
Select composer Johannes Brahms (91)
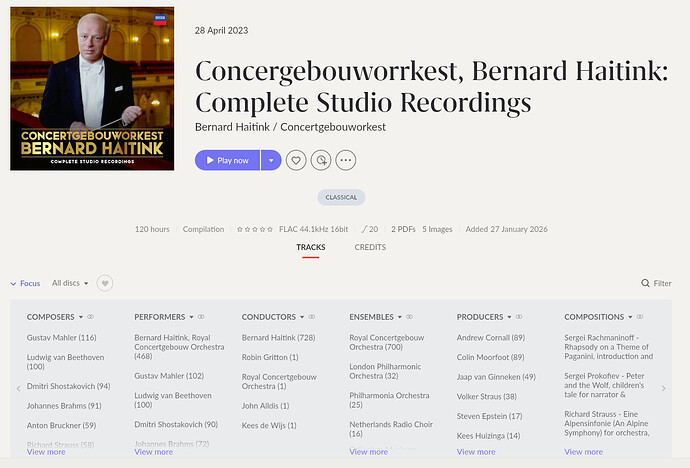click(x=64, y=406)
